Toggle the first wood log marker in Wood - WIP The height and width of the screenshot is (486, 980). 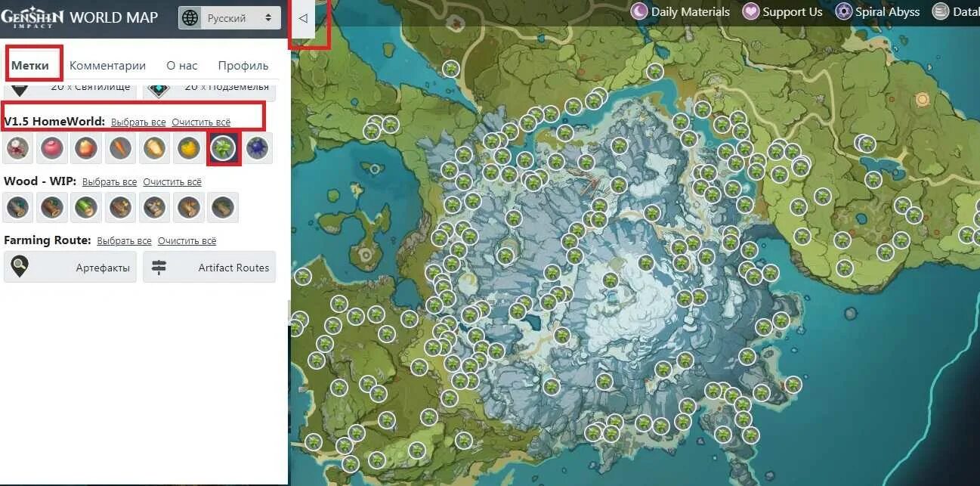click(18, 207)
